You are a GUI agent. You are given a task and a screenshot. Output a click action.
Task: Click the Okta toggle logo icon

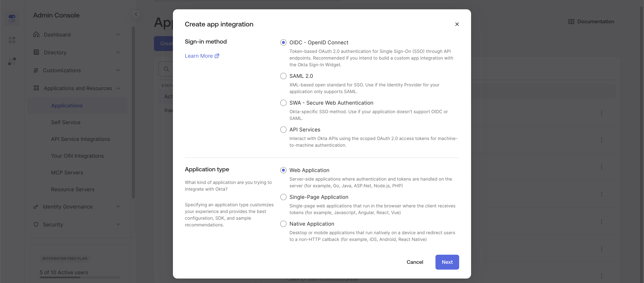click(12, 18)
